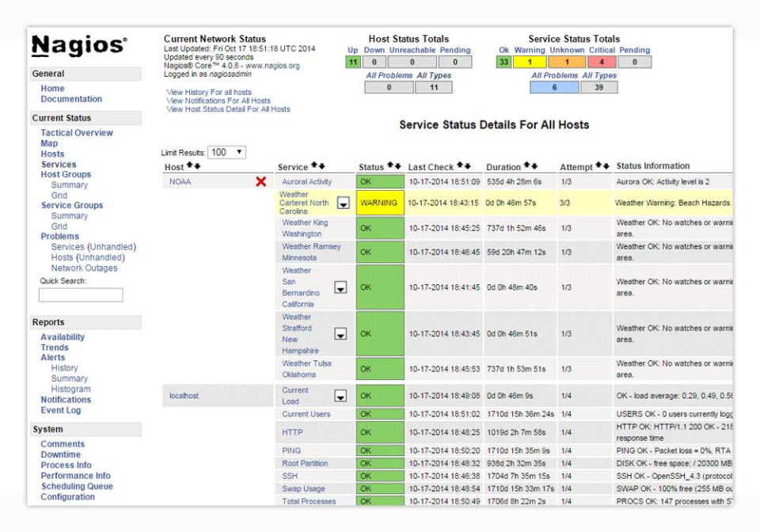Click the red X icon next to NOAA
Screen dimensions: 760x532
click(260, 182)
